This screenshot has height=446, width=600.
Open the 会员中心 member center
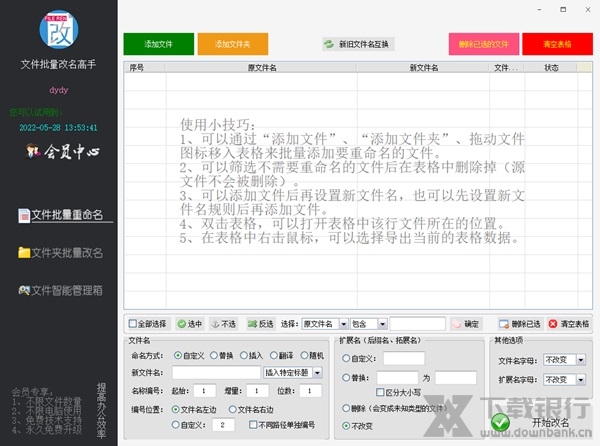pos(62,151)
